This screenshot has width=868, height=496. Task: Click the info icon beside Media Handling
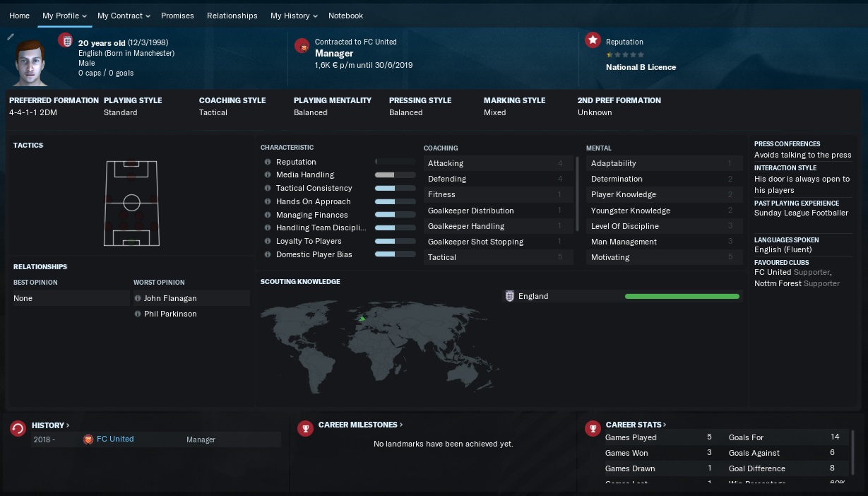(268, 175)
